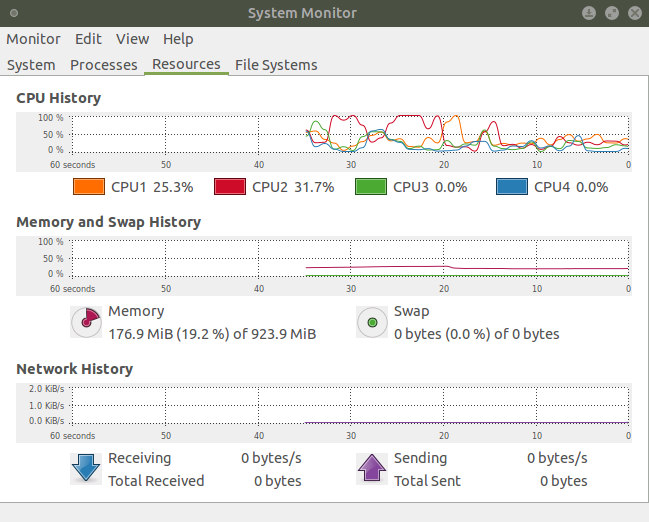The height and width of the screenshot is (522, 649).
Task: Select the Resources tab
Action: click(186, 65)
